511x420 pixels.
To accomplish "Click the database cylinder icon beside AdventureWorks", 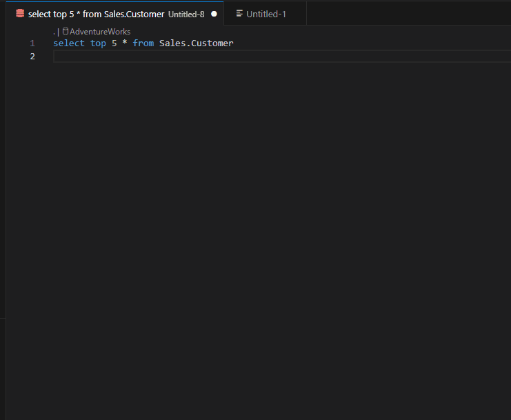I will click(x=66, y=31).
